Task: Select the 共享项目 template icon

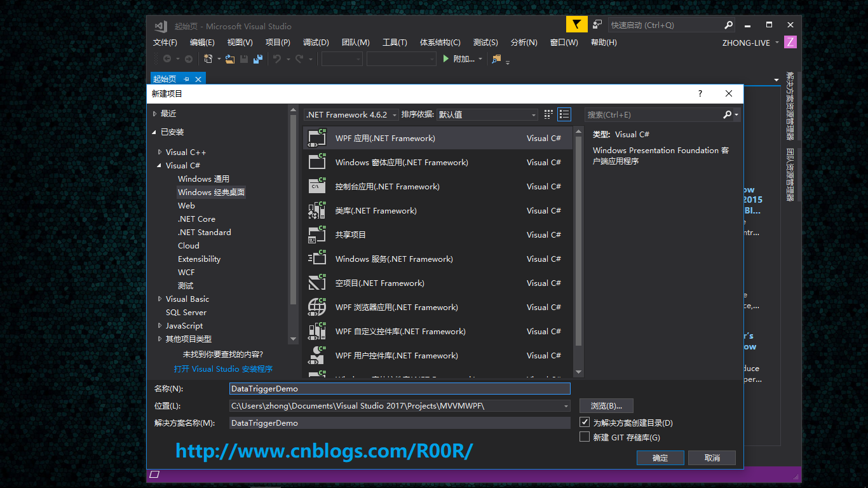Action: click(x=317, y=234)
